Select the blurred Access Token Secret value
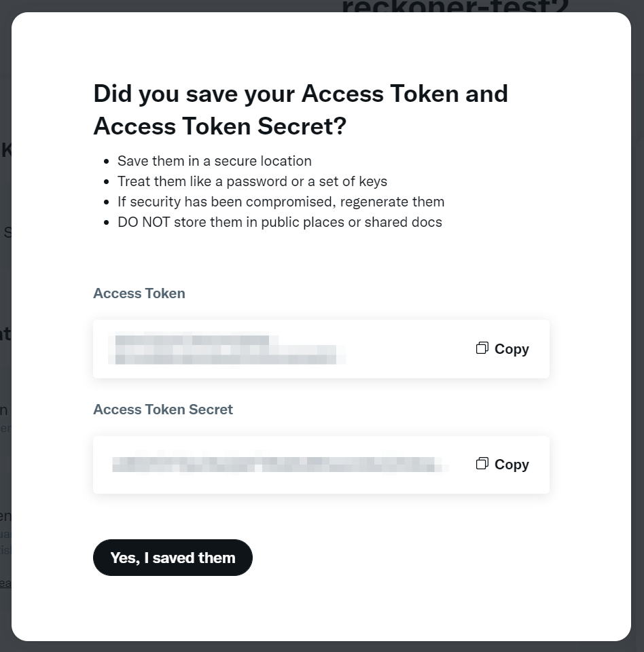Viewport: 644px width, 652px height. pyautogui.click(x=279, y=465)
